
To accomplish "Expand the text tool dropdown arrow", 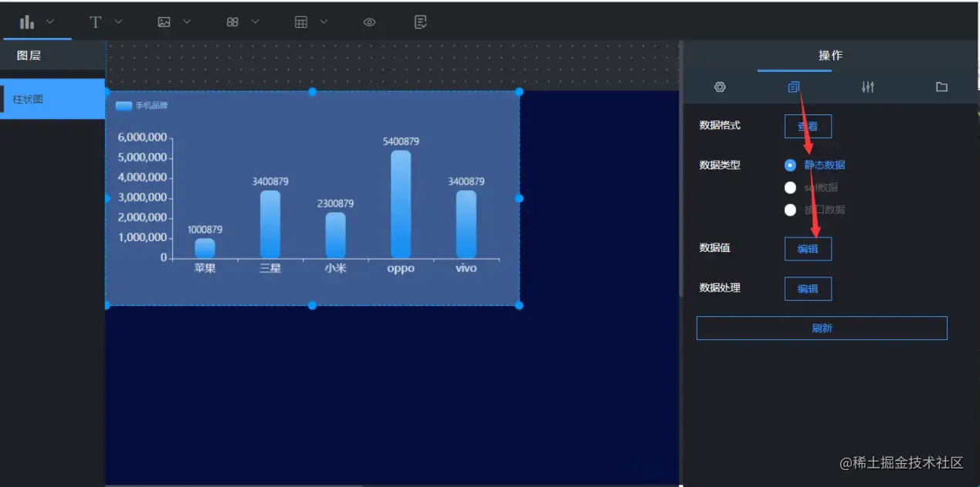I will click(118, 22).
